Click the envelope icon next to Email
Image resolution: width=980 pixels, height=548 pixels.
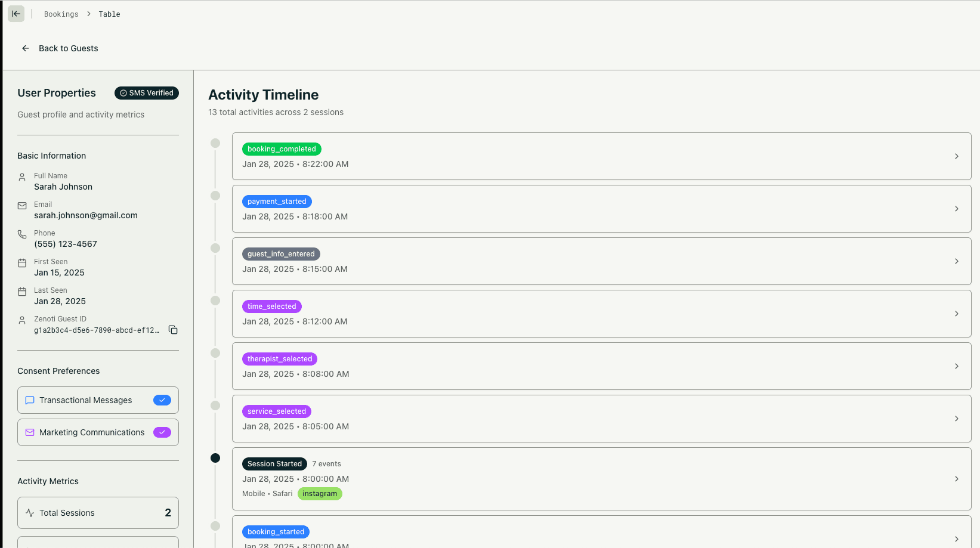[22, 205]
